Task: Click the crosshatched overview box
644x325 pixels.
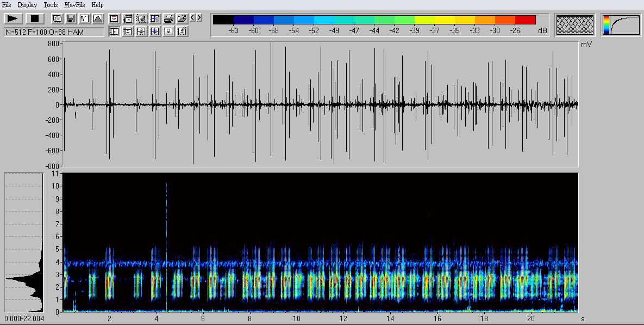Action: (x=575, y=25)
